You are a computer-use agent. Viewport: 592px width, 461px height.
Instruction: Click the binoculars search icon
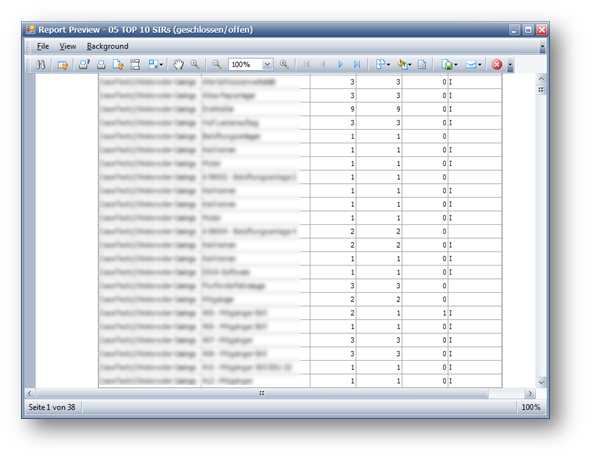pos(40,65)
